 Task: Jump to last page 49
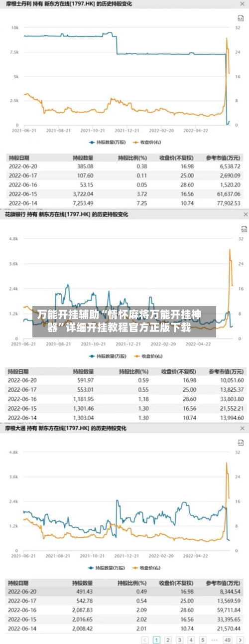coord(228,640)
